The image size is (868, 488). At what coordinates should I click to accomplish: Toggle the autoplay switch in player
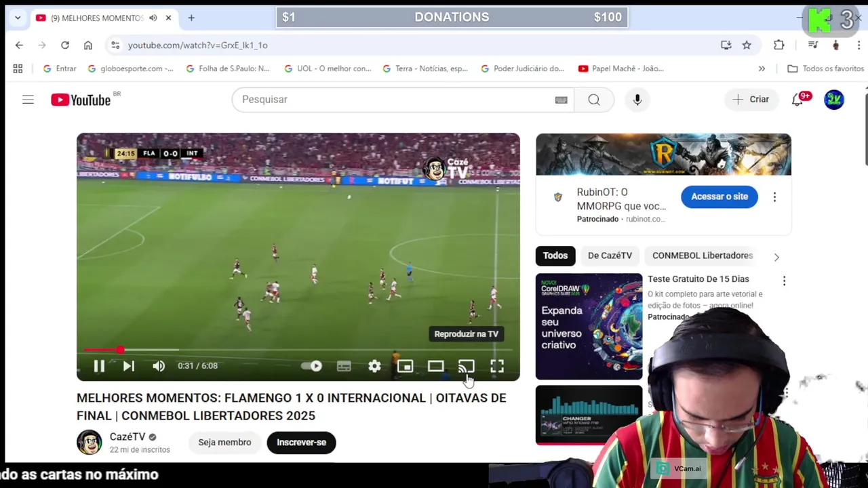[313, 366]
